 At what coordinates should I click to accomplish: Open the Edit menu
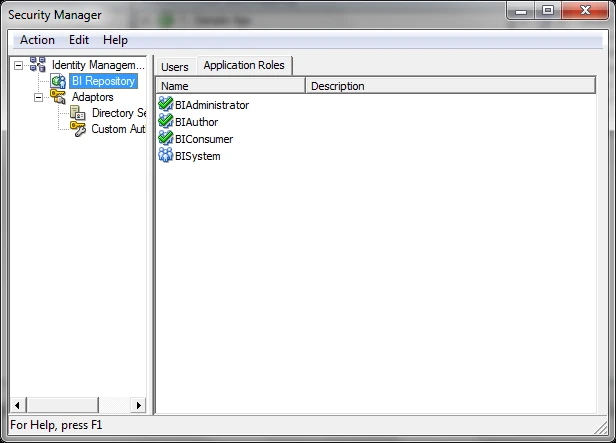pos(79,40)
